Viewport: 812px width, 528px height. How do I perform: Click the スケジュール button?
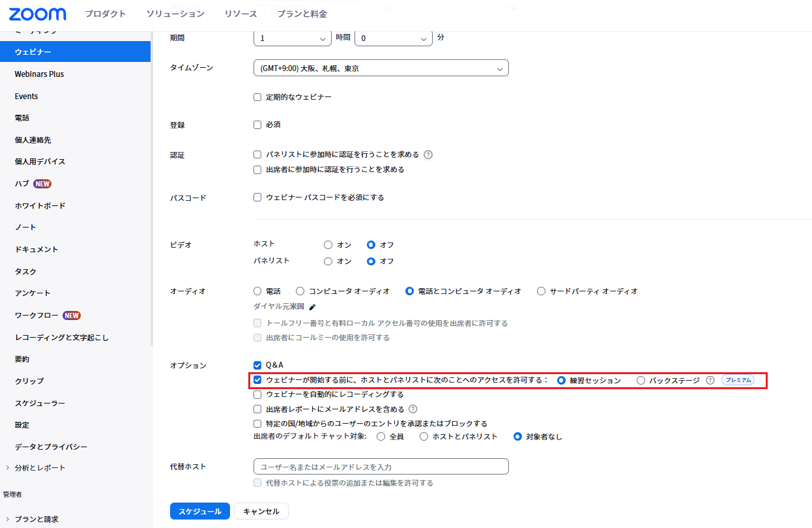(199, 511)
